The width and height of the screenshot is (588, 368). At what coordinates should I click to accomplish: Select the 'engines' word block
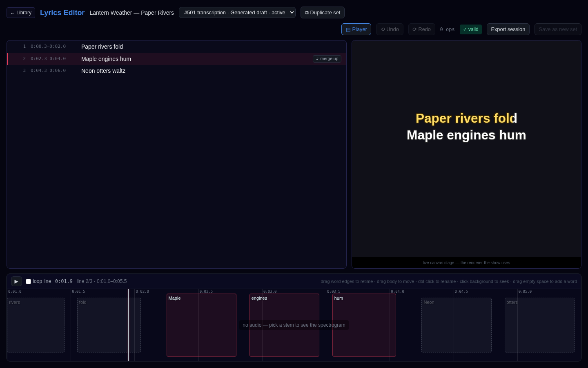point(284,325)
